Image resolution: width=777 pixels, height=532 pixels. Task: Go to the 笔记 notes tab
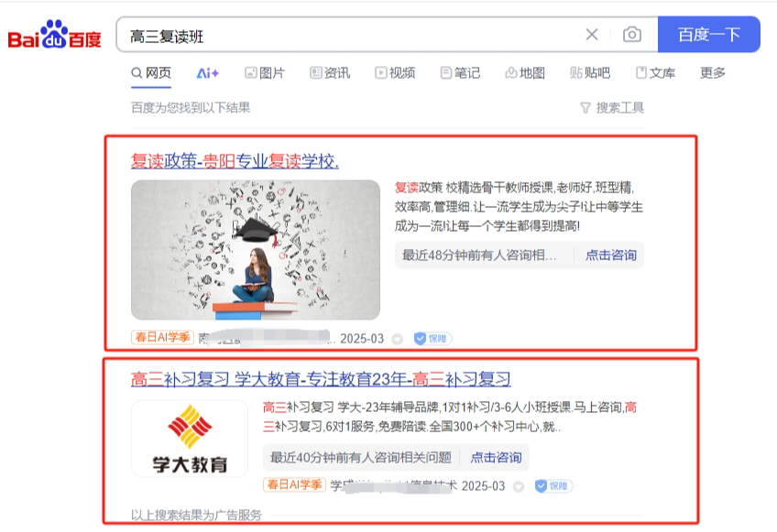pos(460,73)
